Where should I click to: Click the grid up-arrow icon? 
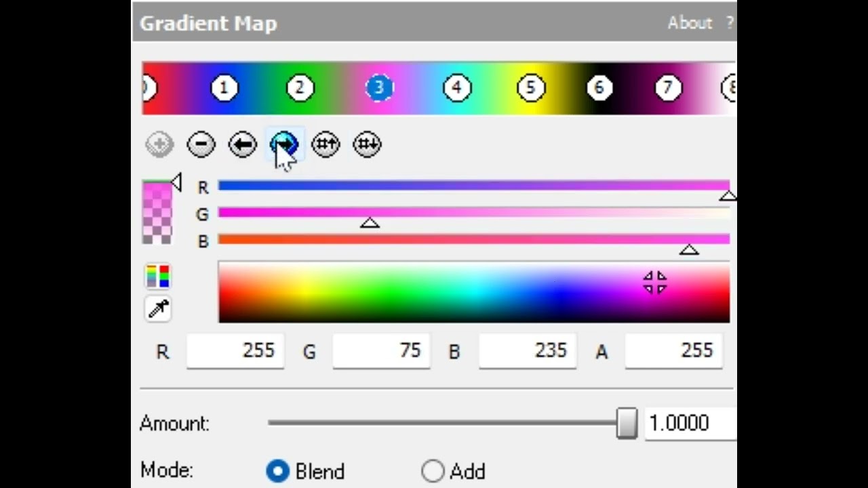[325, 144]
